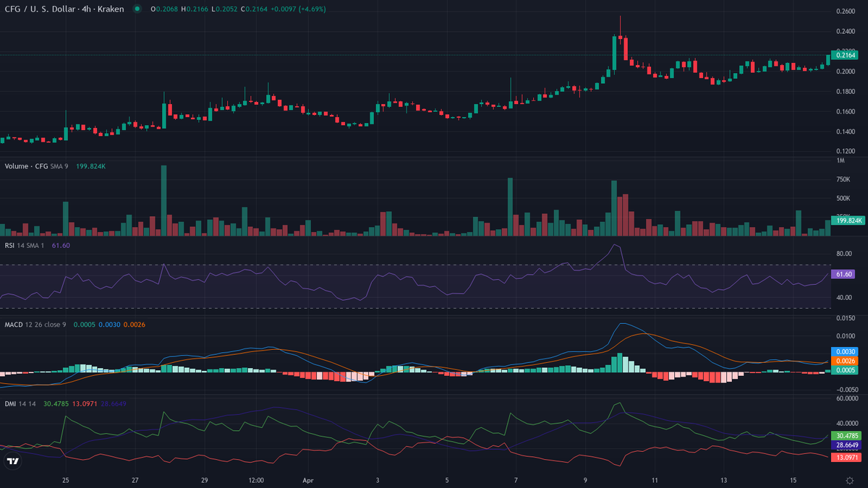Screen dimensions: 868x488
Task: Click the green DMI tag 30.4785 on axis
Action: point(848,436)
